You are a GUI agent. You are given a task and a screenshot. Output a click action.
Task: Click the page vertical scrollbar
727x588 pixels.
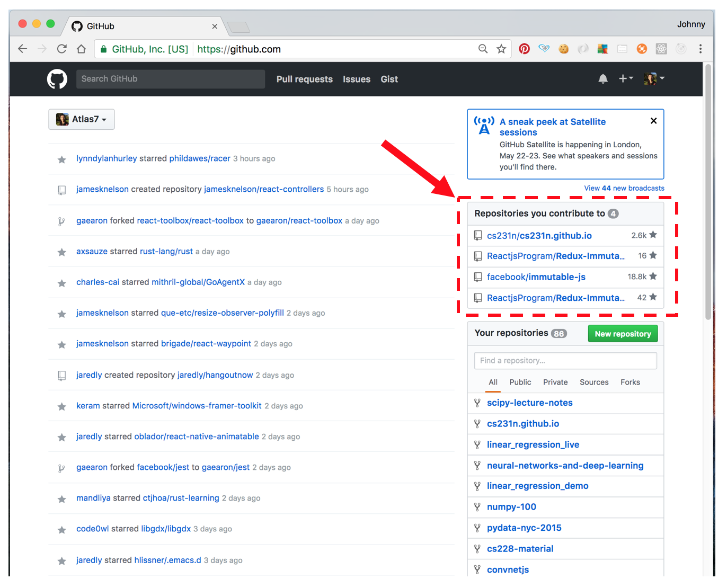pyautogui.click(x=708, y=192)
